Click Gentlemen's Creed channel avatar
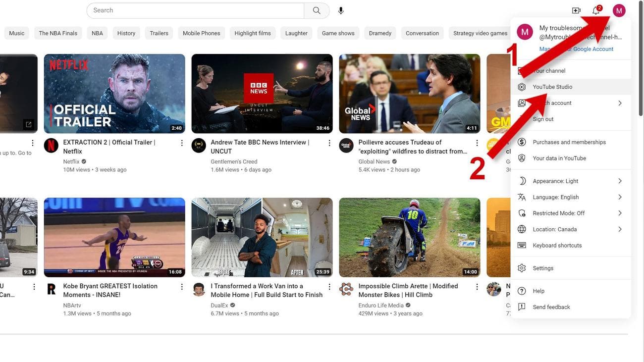Image resolution: width=644 pixels, height=362 pixels. point(199,146)
